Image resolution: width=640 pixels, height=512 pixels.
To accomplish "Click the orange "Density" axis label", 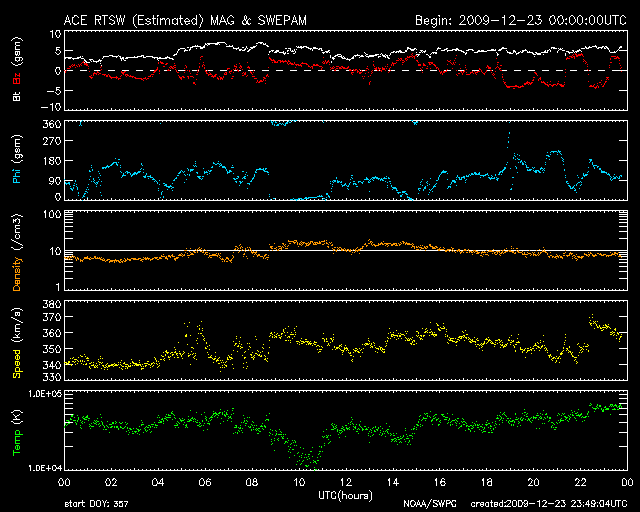I will click(17, 273).
